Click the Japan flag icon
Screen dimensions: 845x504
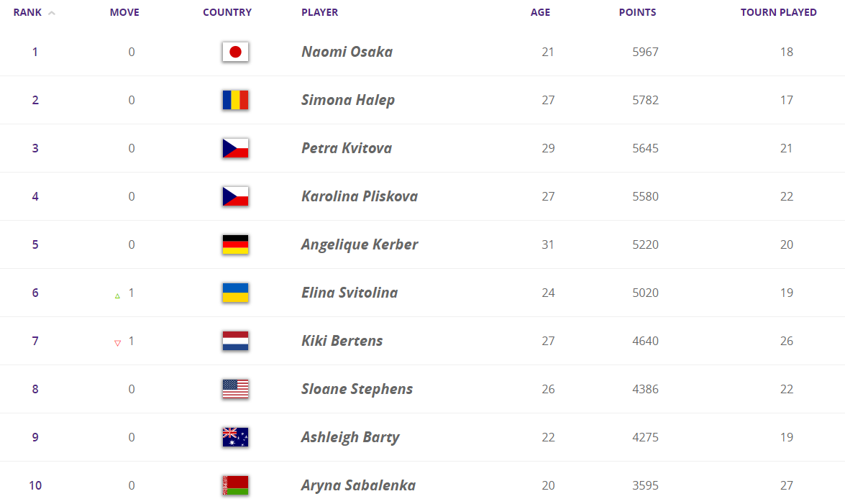point(235,52)
